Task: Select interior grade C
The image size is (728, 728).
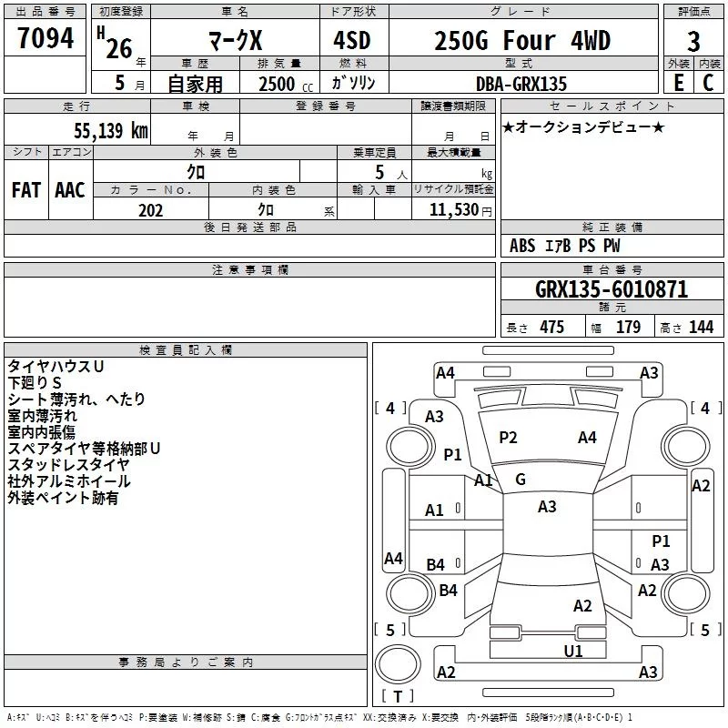Action: click(x=708, y=82)
